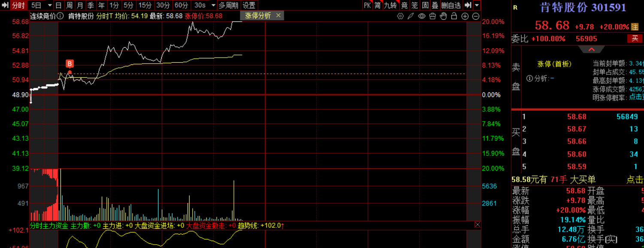The height and width of the screenshot is (248, 644).
Task: Click the 分析 info icon under 张停(首板)
Action: point(529,78)
